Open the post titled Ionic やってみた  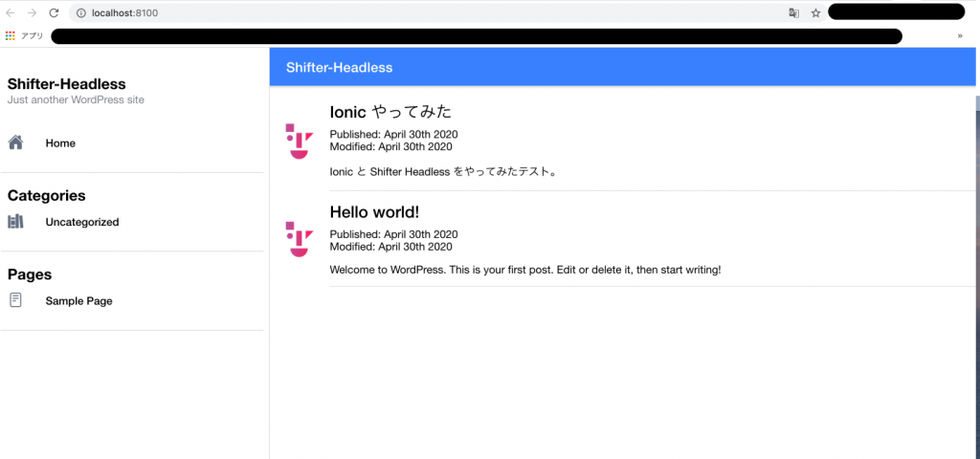pyautogui.click(x=390, y=112)
